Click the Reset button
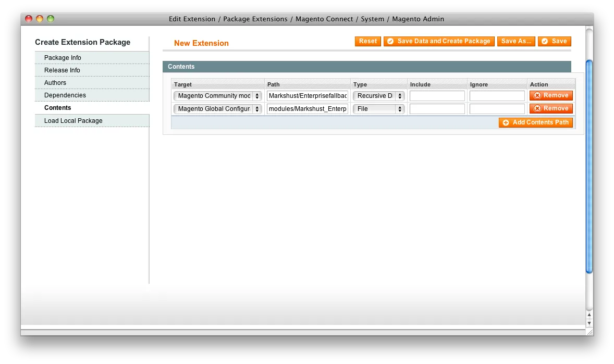Screen dimensions: 614x364 coord(367,42)
